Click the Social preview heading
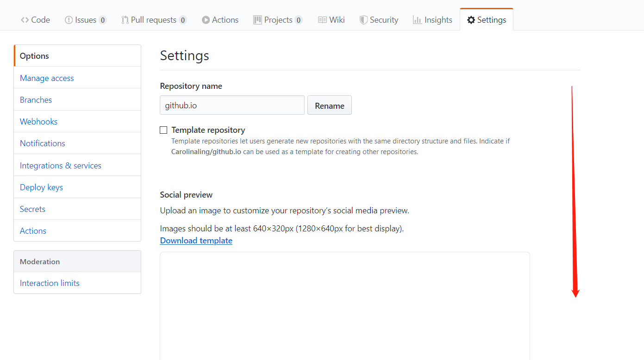 (186, 194)
